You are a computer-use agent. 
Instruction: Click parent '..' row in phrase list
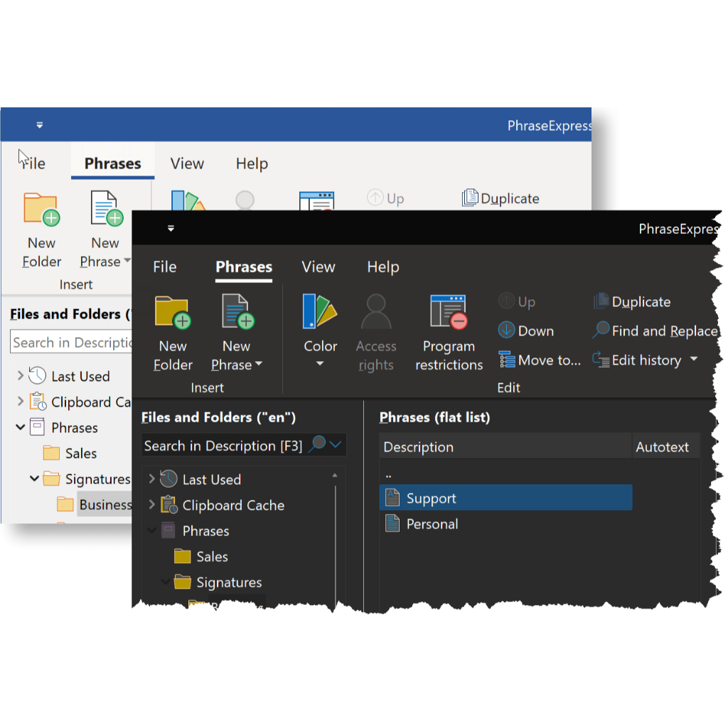[x=505, y=474]
